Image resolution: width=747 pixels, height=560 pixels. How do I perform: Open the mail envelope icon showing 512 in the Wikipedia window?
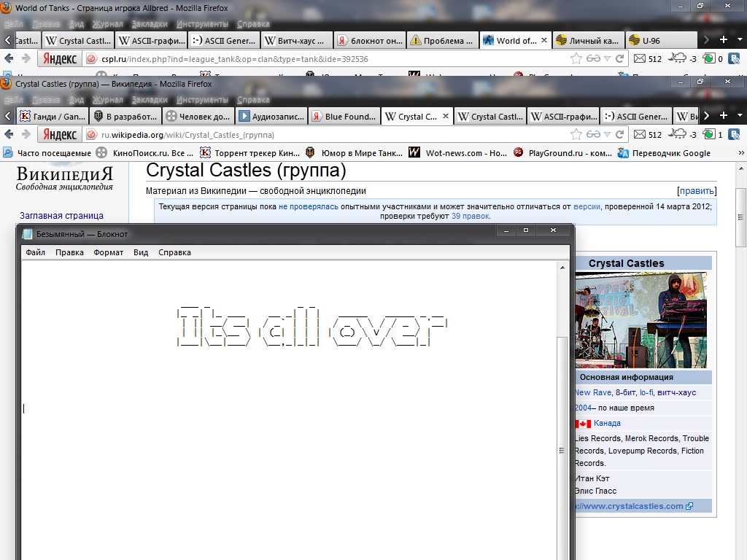click(x=640, y=135)
